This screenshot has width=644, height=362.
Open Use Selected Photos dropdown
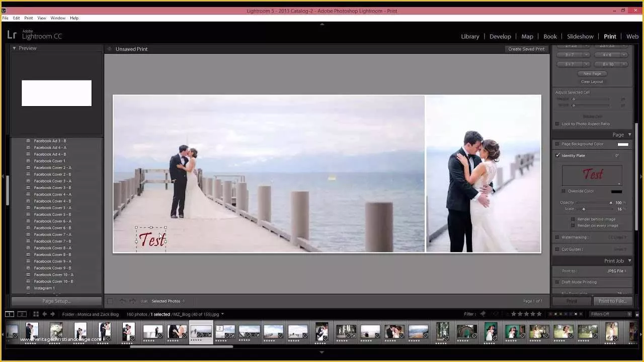169,301
